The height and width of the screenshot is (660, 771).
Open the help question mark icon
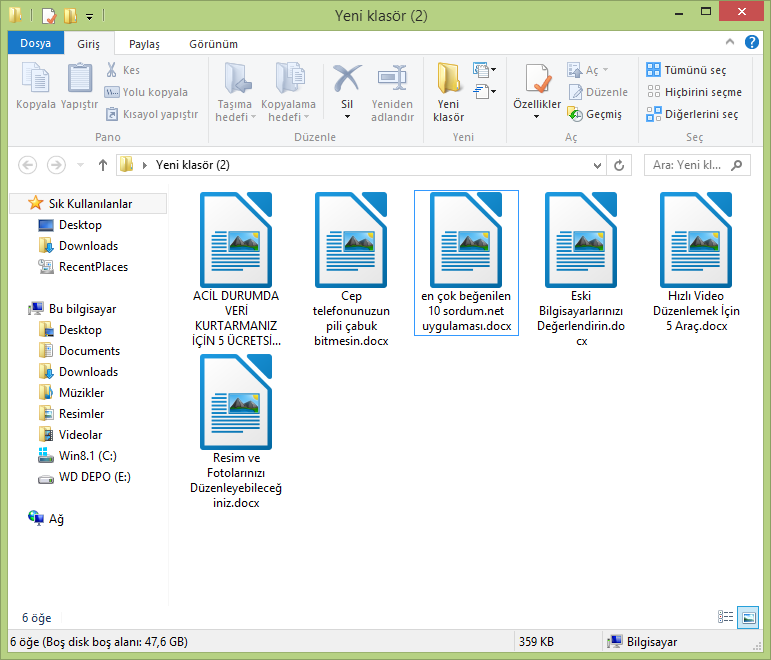751,42
